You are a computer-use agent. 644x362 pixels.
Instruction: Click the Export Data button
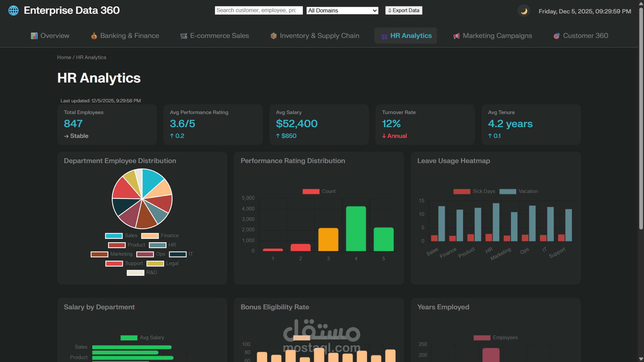(404, 10)
